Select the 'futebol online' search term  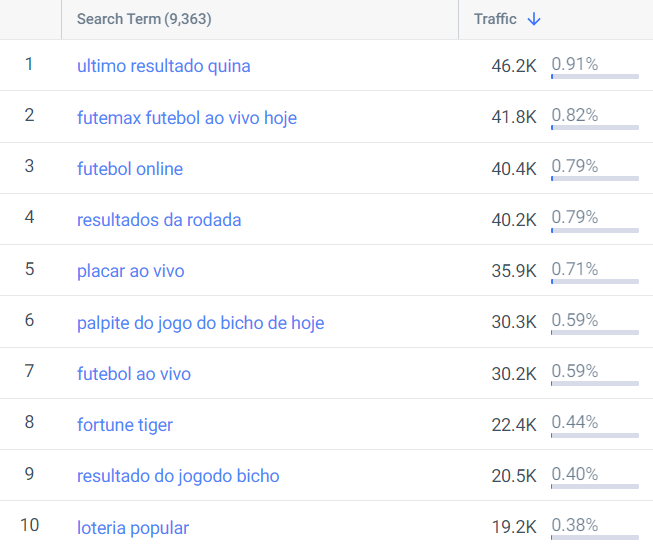point(130,169)
